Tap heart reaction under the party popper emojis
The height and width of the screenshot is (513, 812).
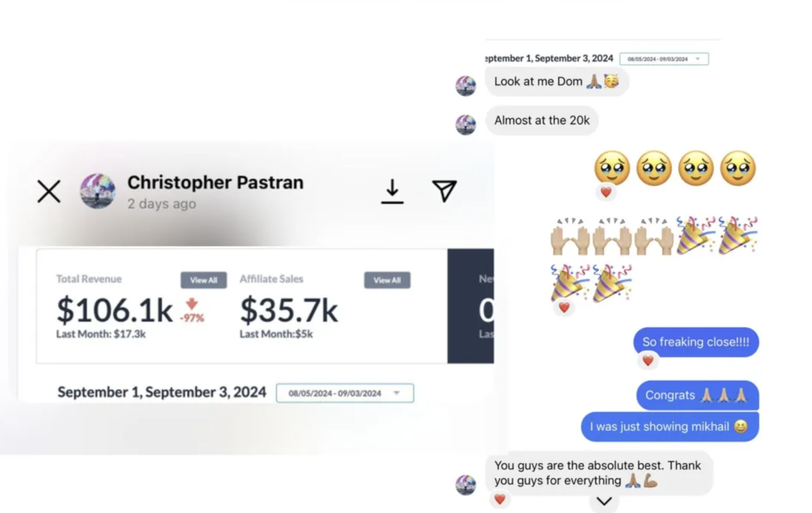point(564,307)
